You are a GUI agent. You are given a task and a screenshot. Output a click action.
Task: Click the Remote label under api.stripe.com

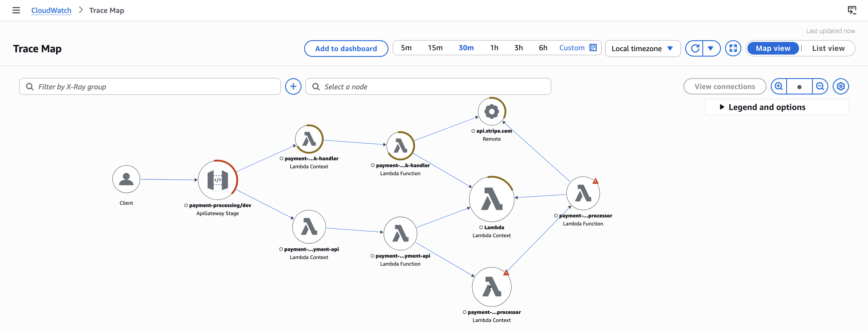(x=492, y=139)
